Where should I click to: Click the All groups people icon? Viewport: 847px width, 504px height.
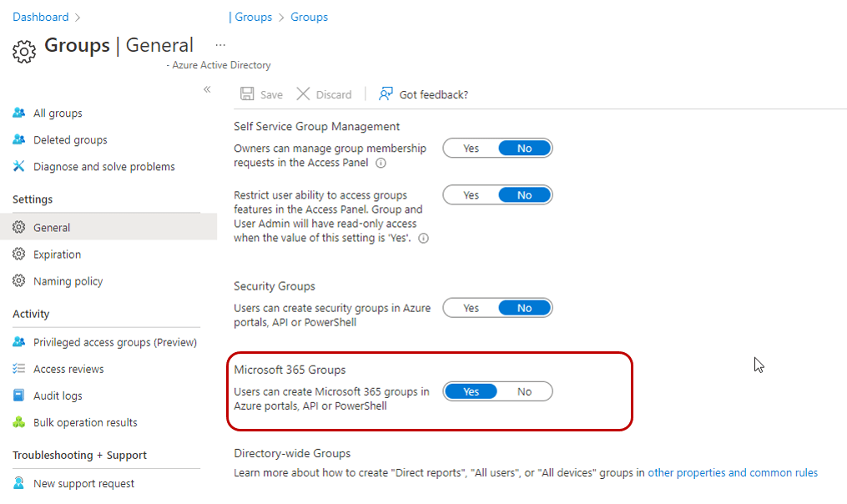click(x=19, y=113)
